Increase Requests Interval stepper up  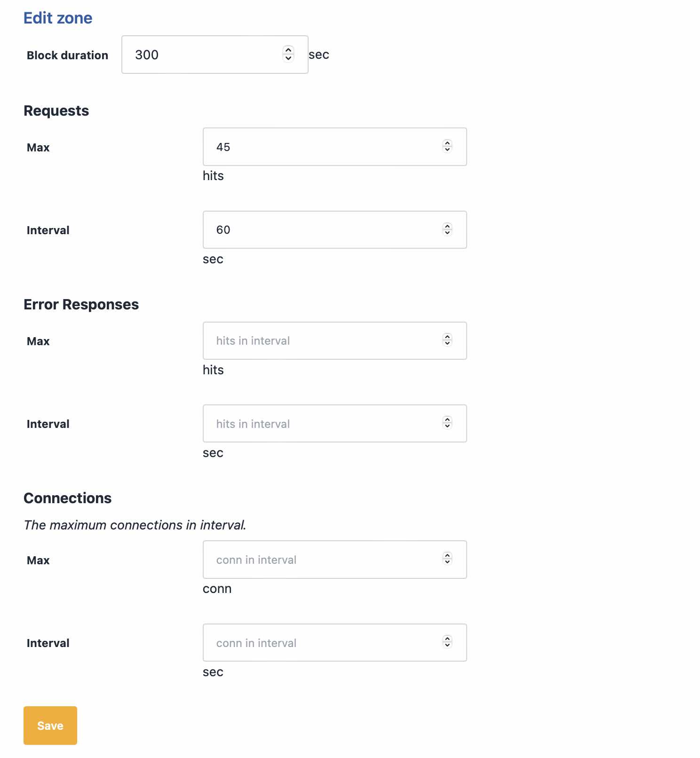tap(447, 226)
